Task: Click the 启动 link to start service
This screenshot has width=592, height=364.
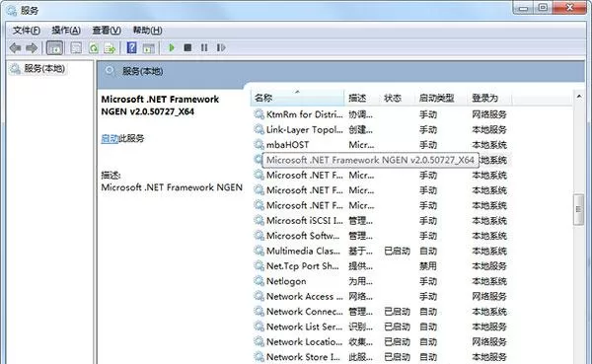Action: tap(110, 138)
